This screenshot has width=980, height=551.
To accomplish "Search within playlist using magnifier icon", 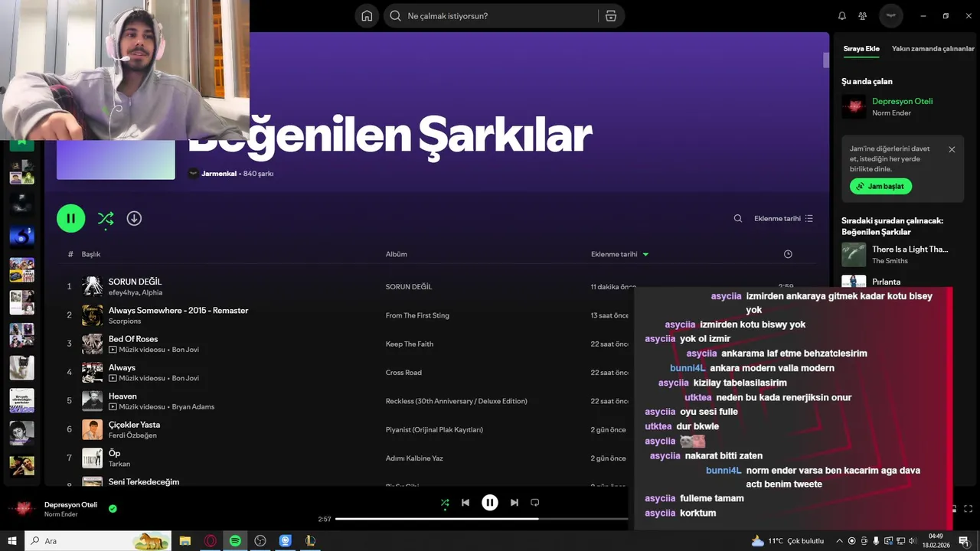I will point(738,218).
